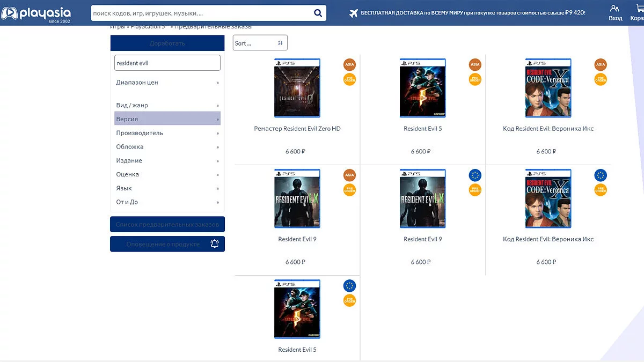Click the bell icon for product alert
Viewport: 644px width, 362px height.
(x=215, y=244)
